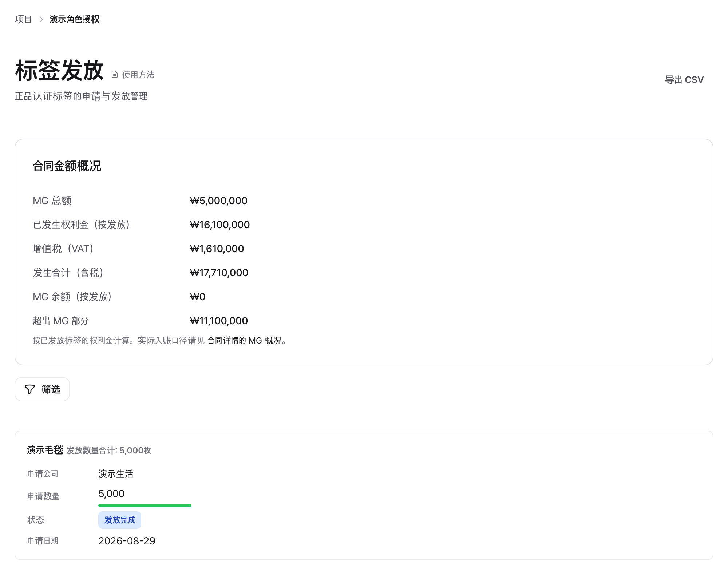The width and height of the screenshot is (728, 575).
Task: Click the 发放完成 status badge
Action: tap(120, 520)
